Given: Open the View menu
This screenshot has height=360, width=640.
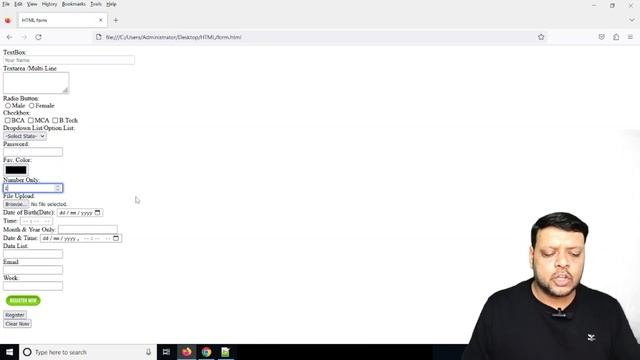Looking at the screenshot, I should (32, 4).
